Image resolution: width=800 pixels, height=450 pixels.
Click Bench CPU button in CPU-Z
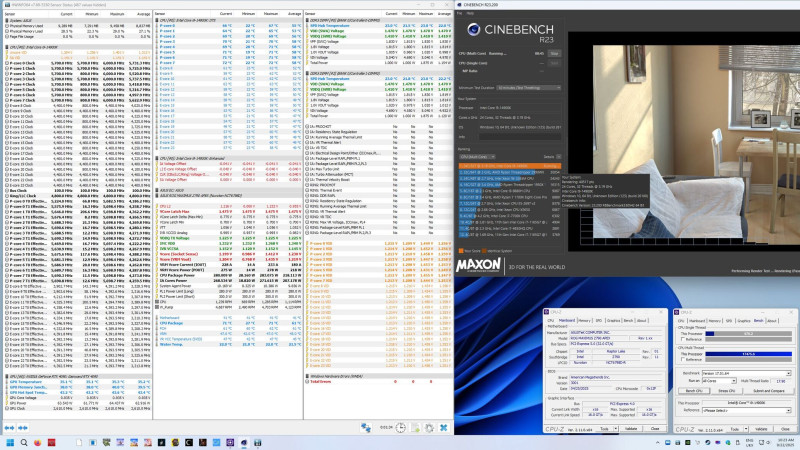pyautogui.click(x=693, y=391)
